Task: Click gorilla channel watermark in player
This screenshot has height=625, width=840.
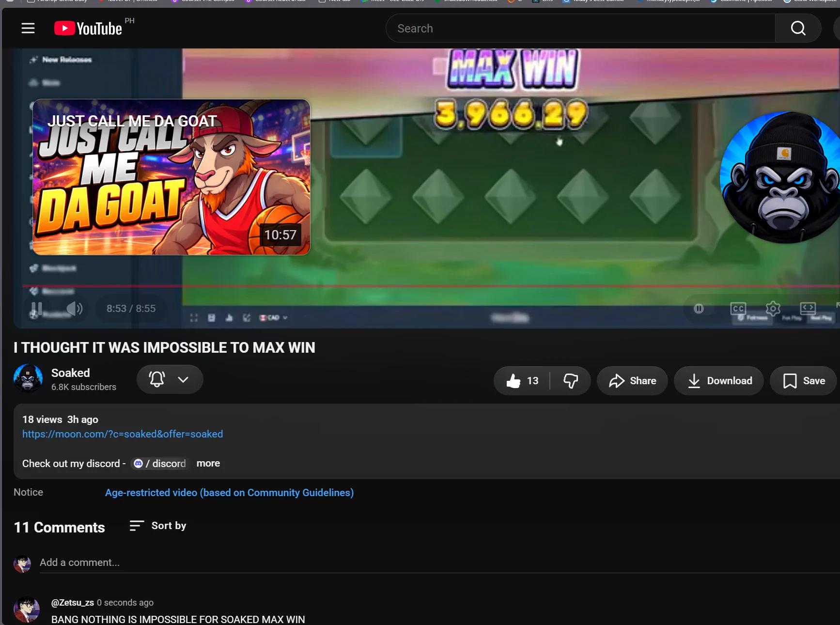Action: pyautogui.click(x=780, y=177)
